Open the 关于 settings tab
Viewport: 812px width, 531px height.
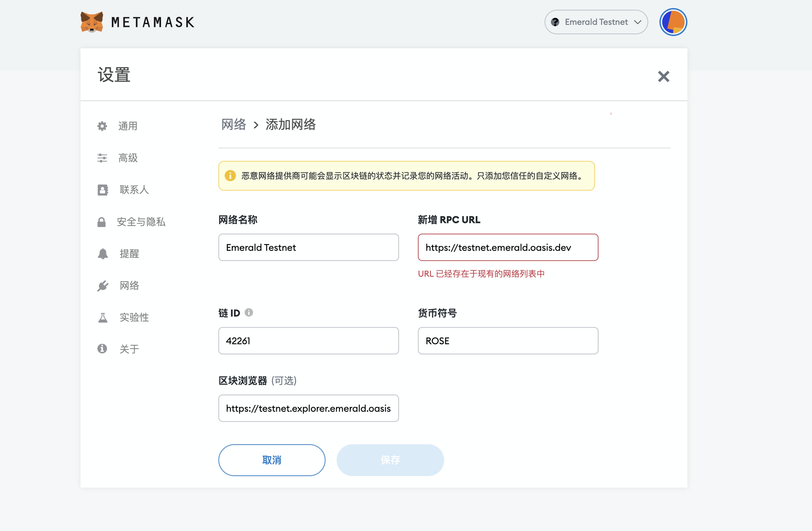coord(129,349)
